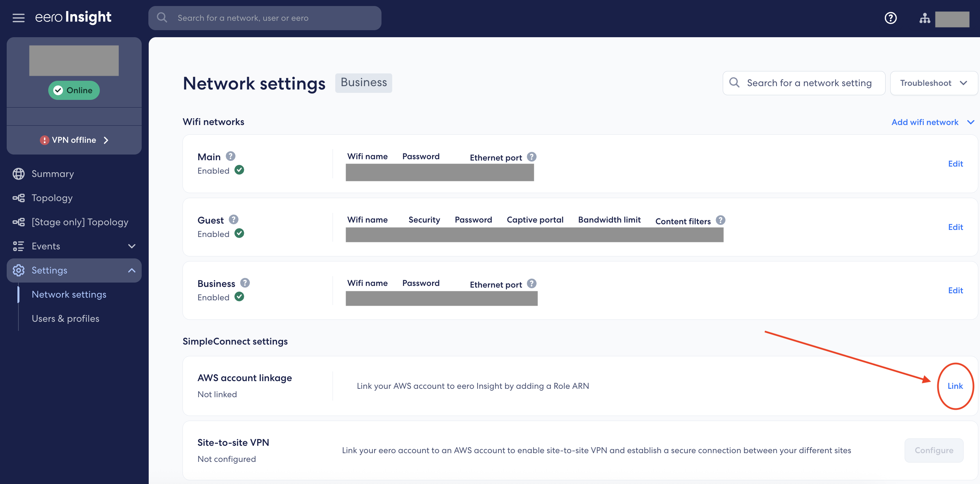Select the Business tab label
Viewport: 980px width, 484px height.
[363, 82]
